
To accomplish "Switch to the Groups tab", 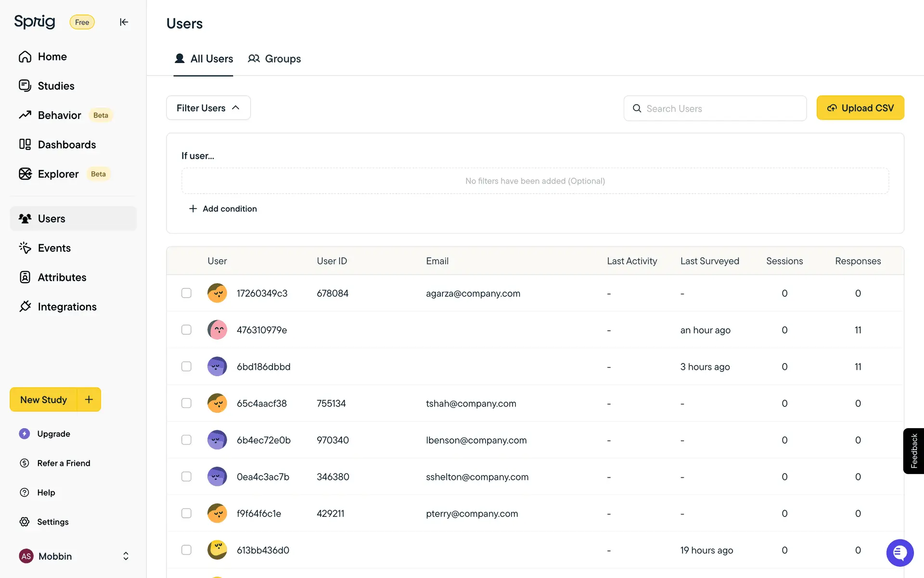I will click(x=274, y=59).
